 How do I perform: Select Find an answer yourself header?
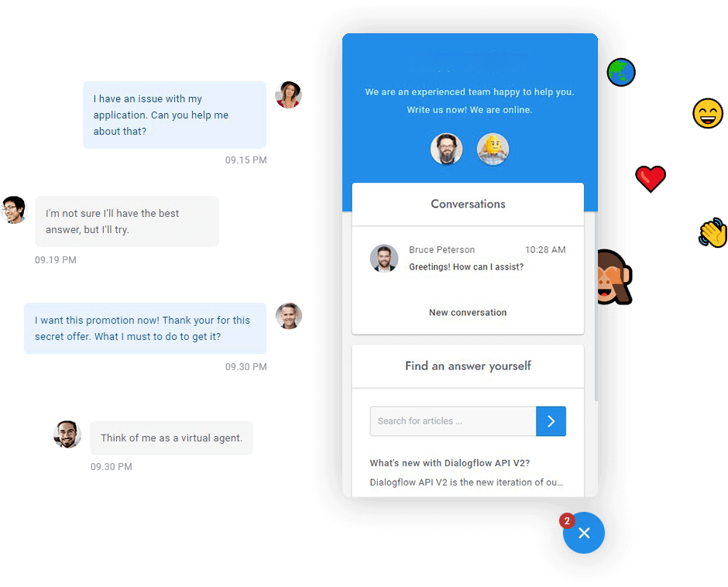tap(468, 366)
